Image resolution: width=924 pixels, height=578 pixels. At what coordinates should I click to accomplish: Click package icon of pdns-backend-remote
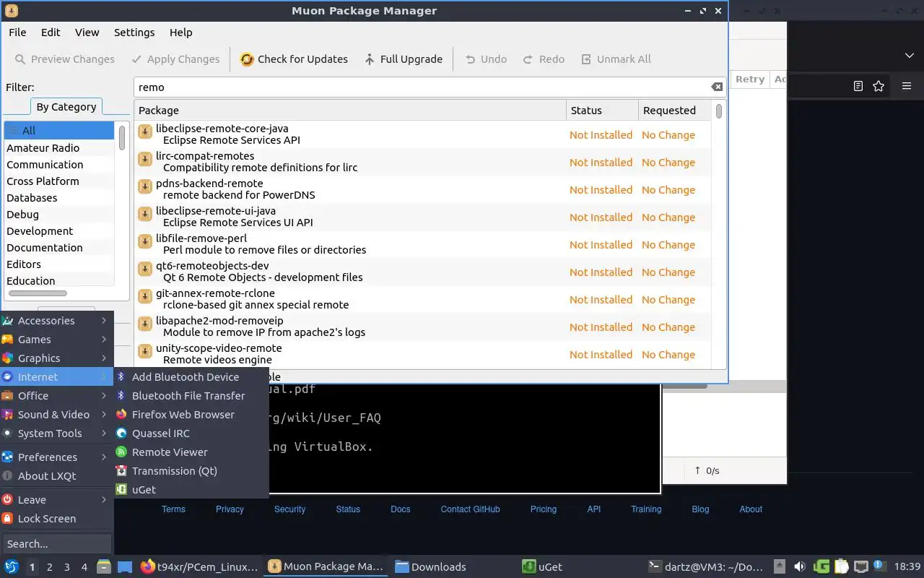click(x=144, y=186)
